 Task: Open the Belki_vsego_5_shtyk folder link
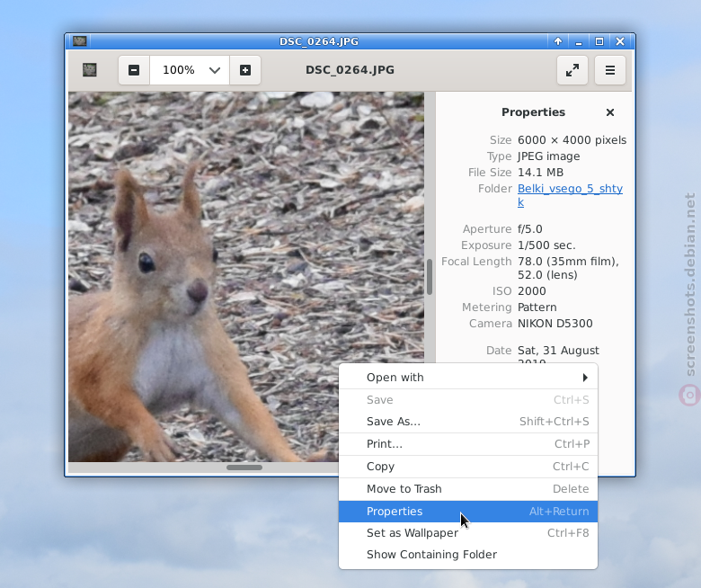(x=570, y=195)
